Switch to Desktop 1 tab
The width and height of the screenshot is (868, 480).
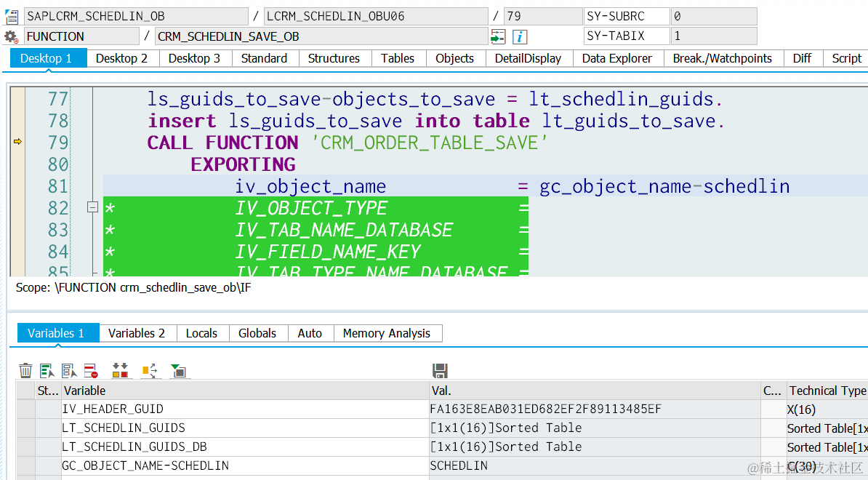tap(48, 58)
